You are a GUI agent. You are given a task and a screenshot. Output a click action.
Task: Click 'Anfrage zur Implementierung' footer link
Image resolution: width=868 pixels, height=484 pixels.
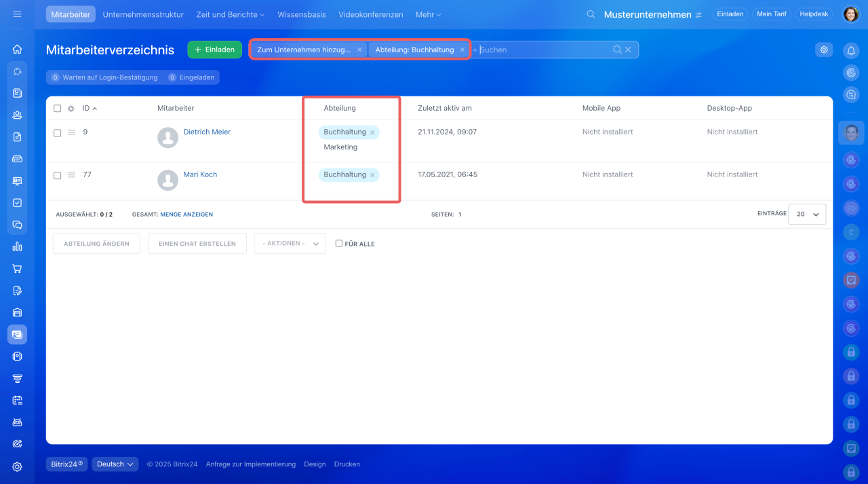tap(251, 464)
